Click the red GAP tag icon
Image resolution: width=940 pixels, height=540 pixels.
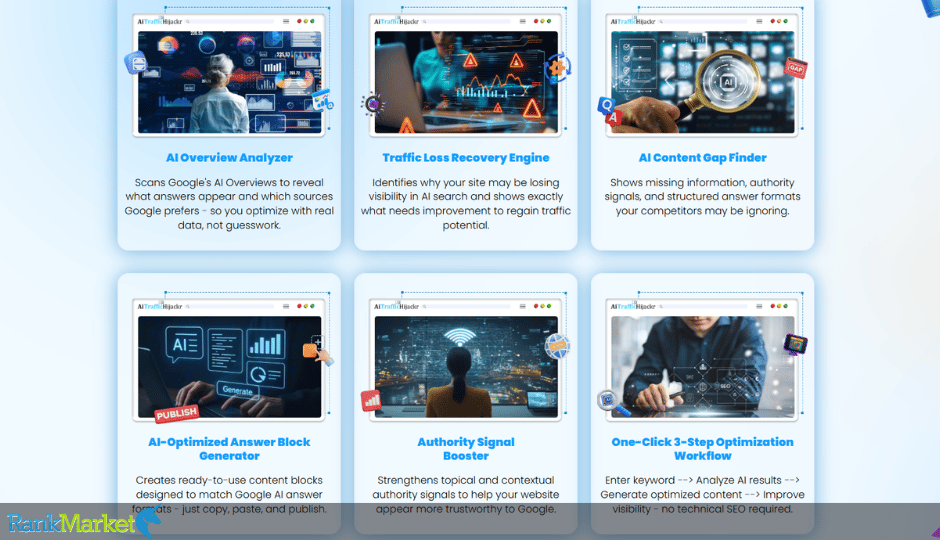coord(796,68)
